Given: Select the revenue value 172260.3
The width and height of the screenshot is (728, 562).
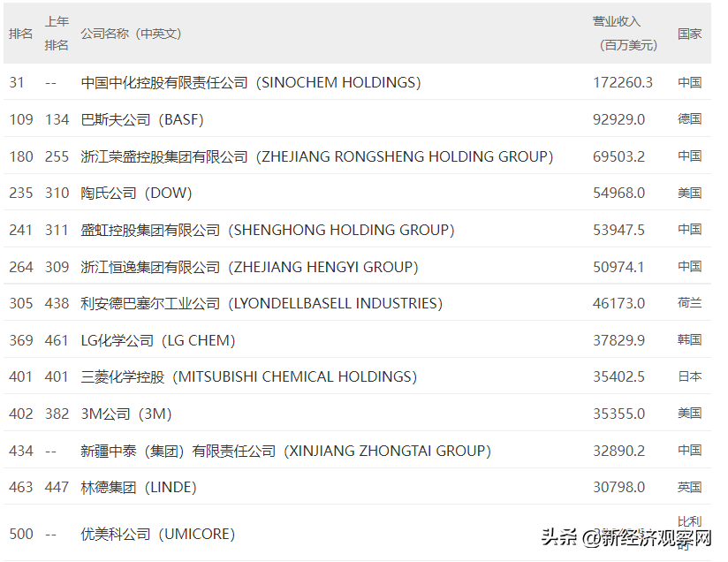Looking at the screenshot, I should coord(623,83).
